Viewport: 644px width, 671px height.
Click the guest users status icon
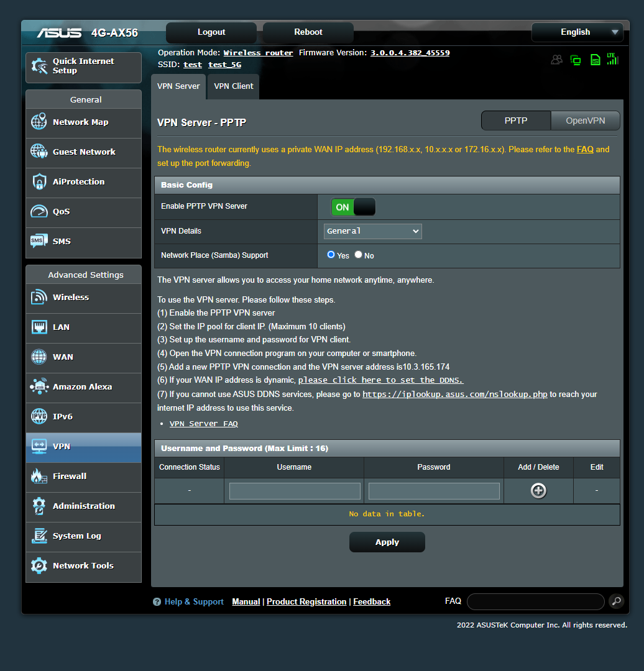click(556, 60)
